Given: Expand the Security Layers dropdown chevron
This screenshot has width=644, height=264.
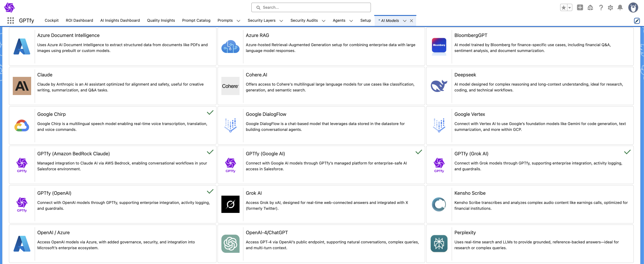Looking at the screenshot, I should 281,21.
